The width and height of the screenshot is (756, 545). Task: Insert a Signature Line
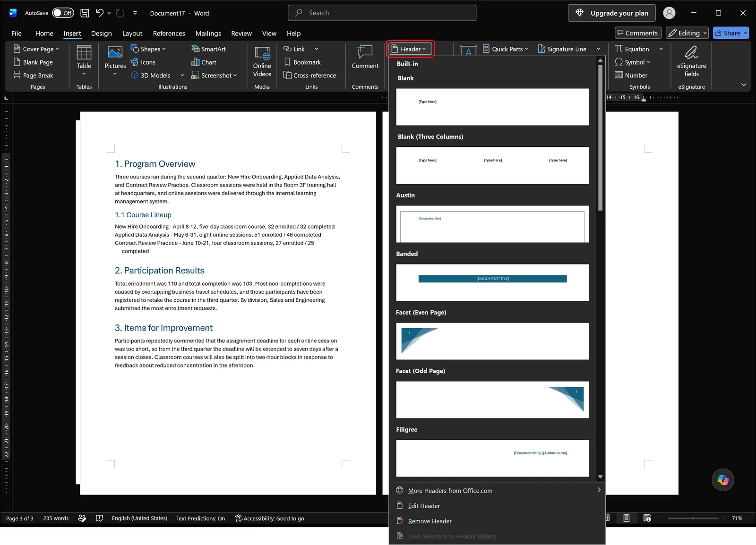point(562,49)
